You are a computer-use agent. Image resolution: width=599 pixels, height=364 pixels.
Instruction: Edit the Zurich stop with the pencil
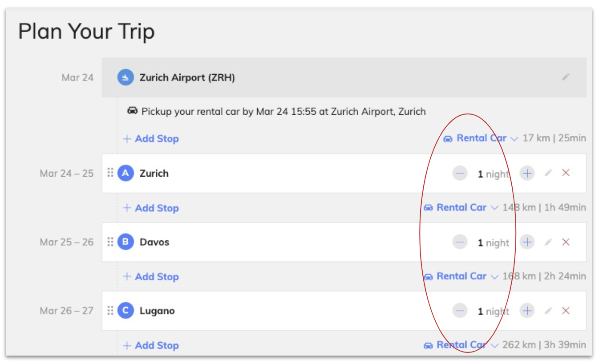pyautogui.click(x=548, y=173)
